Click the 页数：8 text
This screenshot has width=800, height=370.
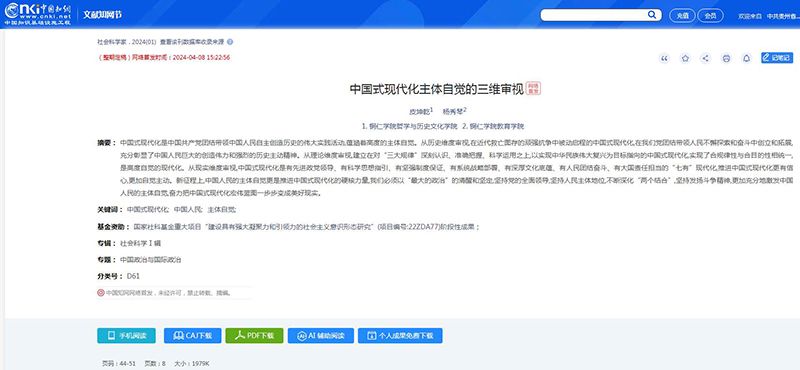point(155,363)
